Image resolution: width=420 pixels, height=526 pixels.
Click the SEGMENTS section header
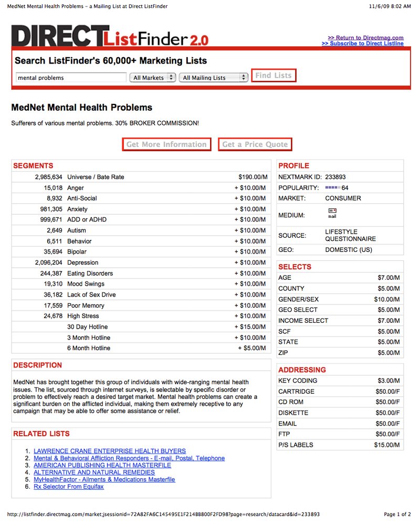point(33,166)
